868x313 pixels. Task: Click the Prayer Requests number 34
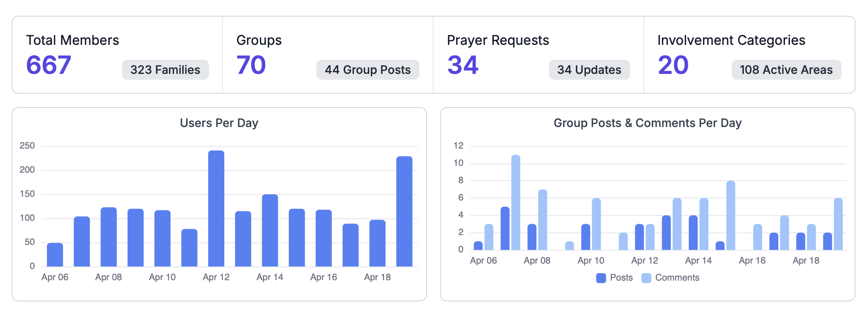[463, 65]
